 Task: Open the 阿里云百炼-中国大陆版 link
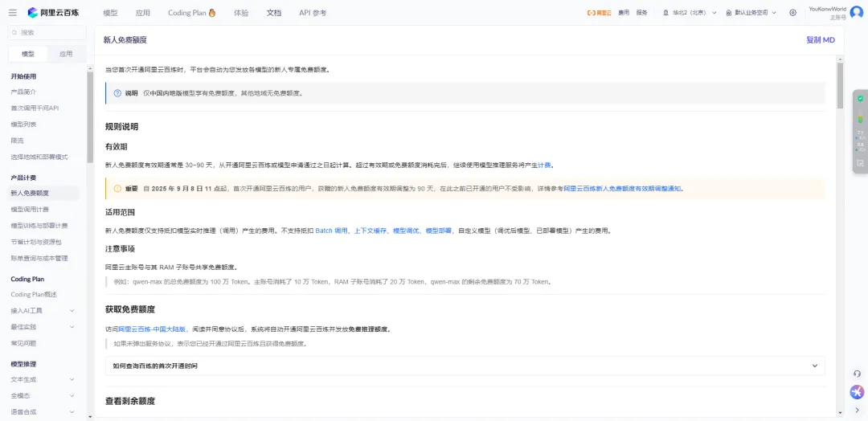click(152, 329)
